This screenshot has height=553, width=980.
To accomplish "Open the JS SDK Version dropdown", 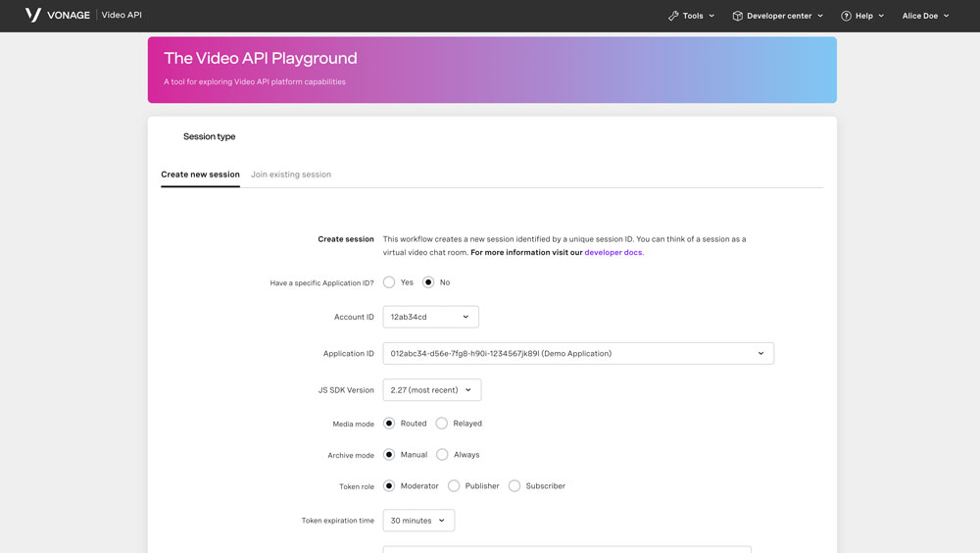I will (432, 389).
